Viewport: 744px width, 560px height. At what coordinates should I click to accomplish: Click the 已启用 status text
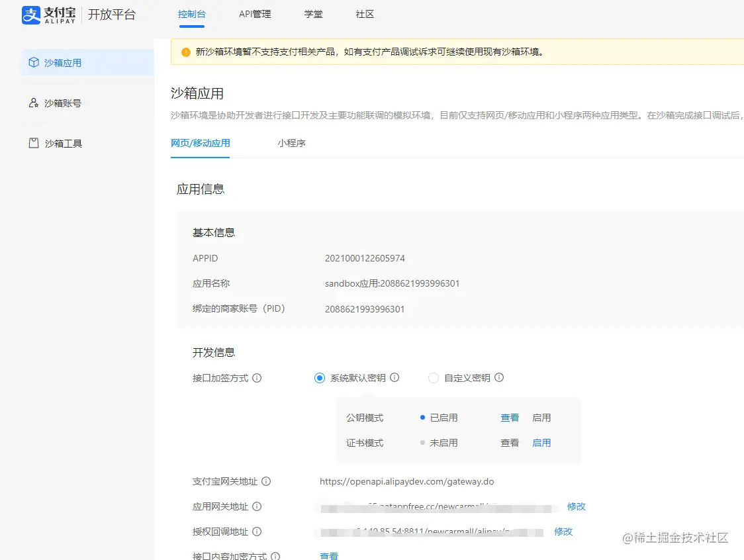pyautogui.click(x=443, y=418)
